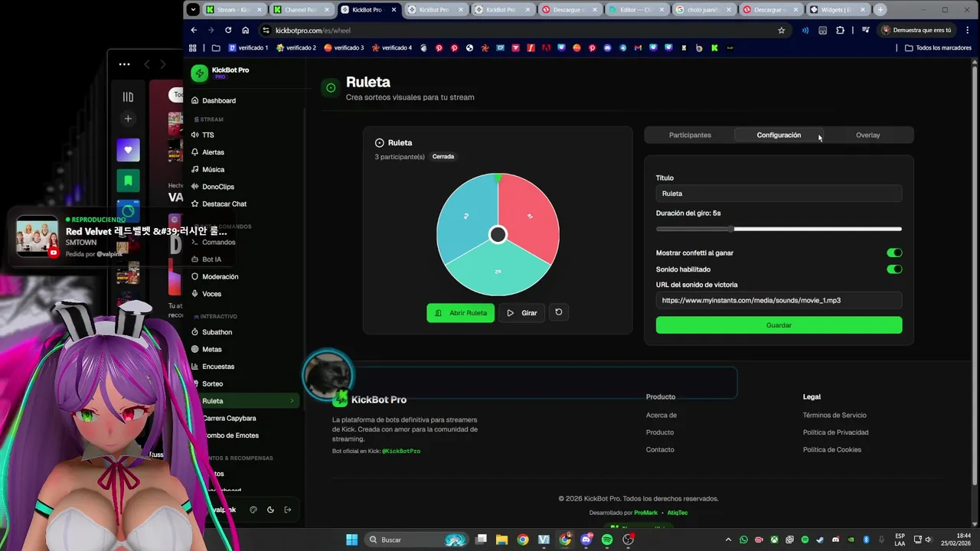Screen dimensions: 980x551
Task: Click the red roulette wheel segment
Action: (530, 216)
